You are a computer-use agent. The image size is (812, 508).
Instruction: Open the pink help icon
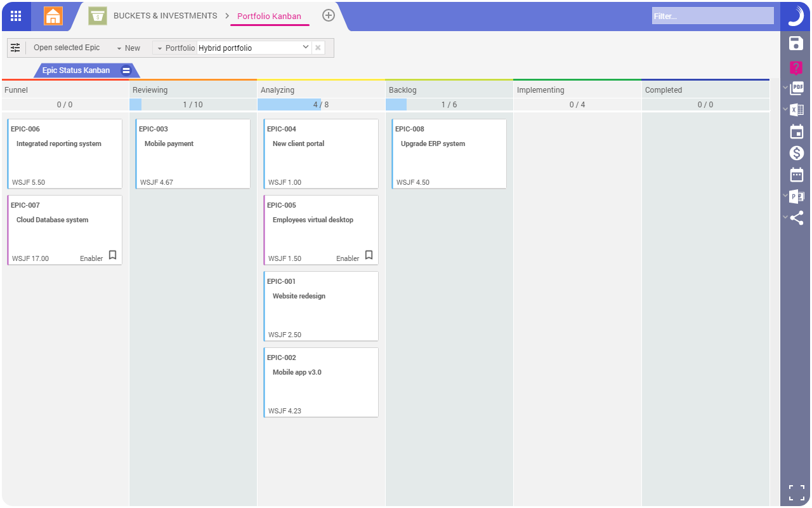point(796,67)
